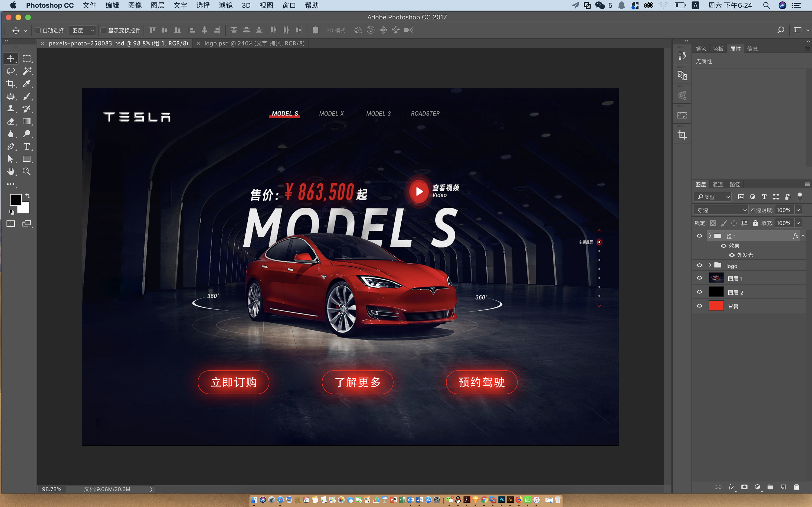
Task: Select the Horizontal Type tool
Action: click(27, 147)
